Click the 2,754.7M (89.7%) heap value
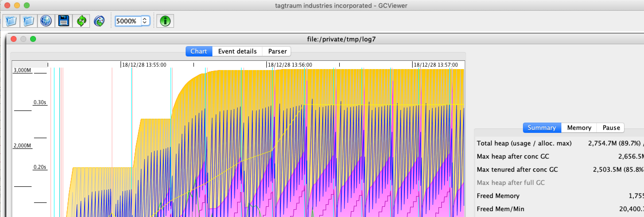This screenshot has width=644, height=217. pos(614,143)
